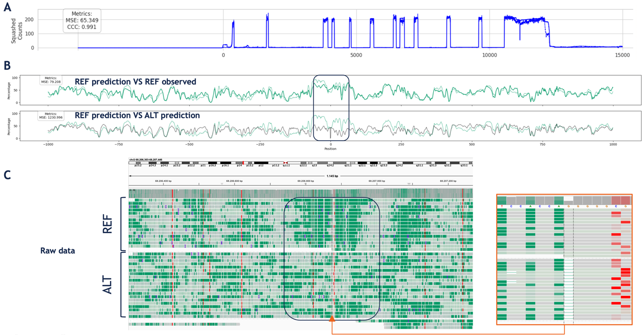
Task: Click panel A axis tick 10000
Action: pyautogui.click(x=489, y=55)
